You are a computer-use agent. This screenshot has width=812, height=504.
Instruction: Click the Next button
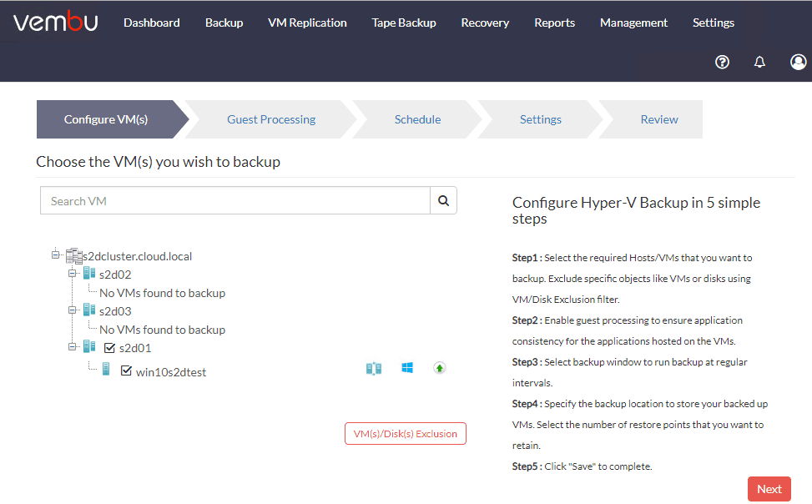point(769,489)
